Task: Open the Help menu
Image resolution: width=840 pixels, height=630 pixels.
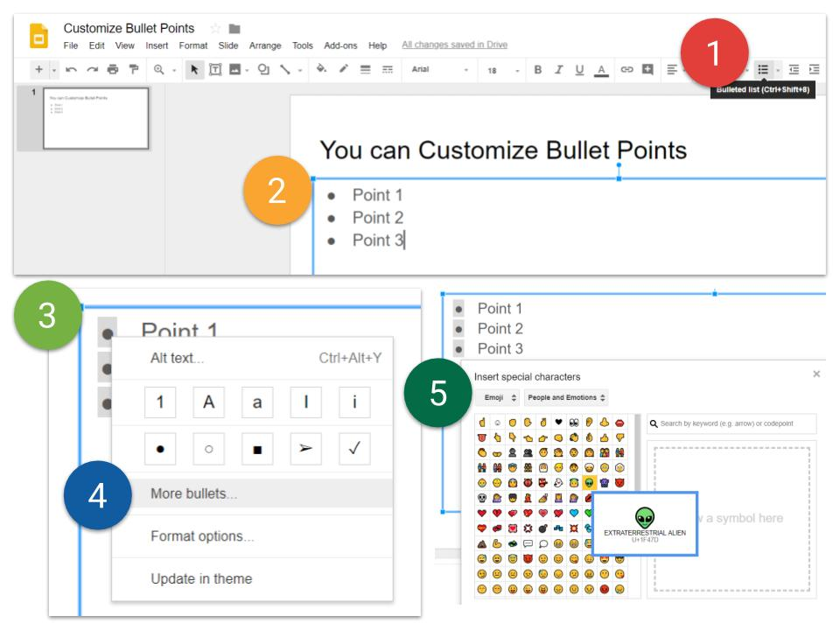Action: click(x=377, y=45)
